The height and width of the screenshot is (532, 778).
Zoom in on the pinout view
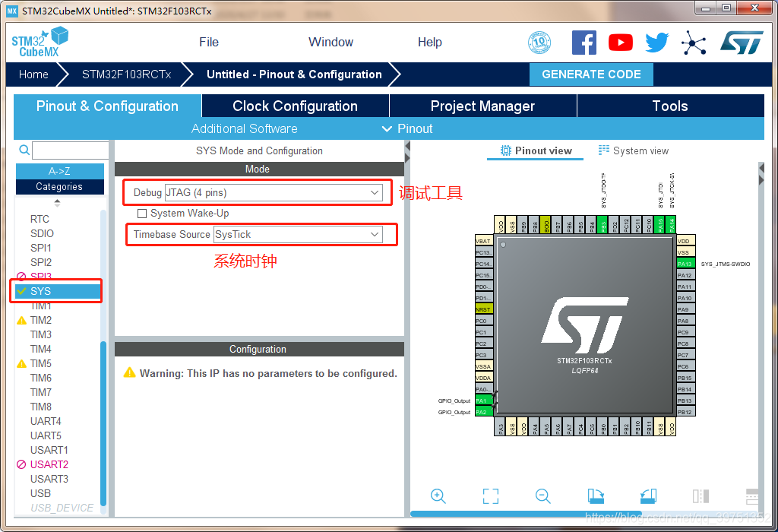(x=438, y=496)
